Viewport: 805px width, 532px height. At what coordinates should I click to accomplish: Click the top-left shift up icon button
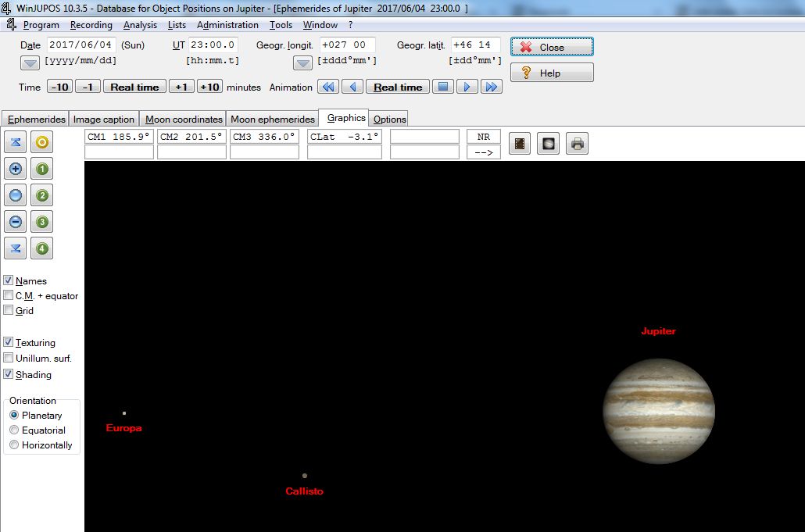[16, 142]
